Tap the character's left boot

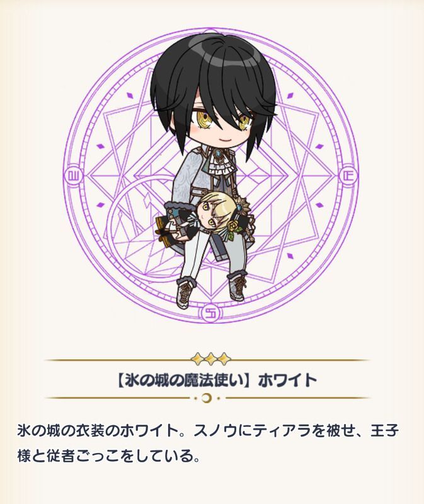point(185,291)
